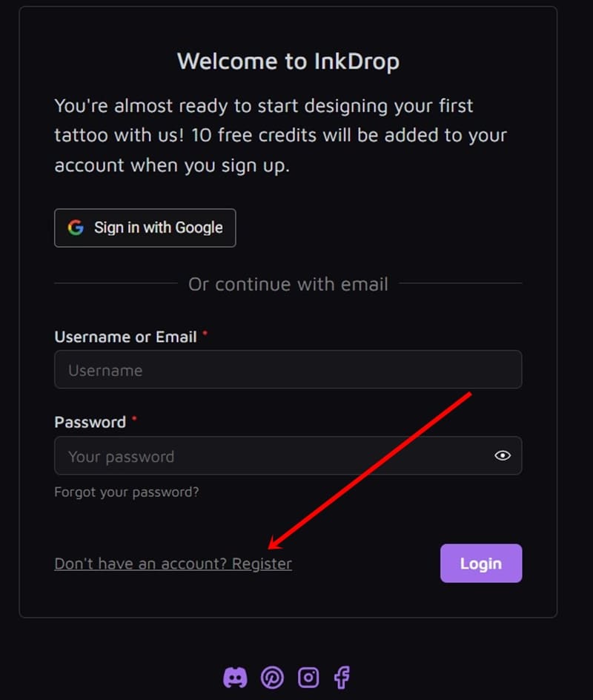Toggle password visibility eye icon
The height and width of the screenshot is (700, 593).
[503, 455]
